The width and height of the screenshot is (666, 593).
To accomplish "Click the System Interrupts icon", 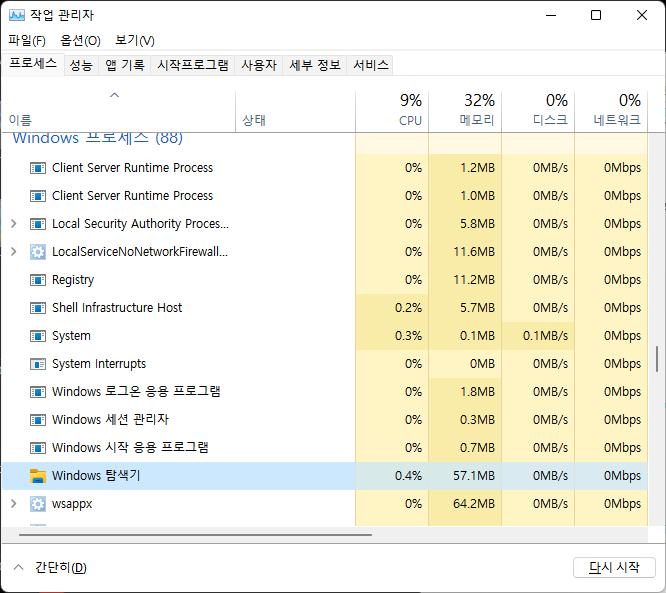I will pos(38,364).
